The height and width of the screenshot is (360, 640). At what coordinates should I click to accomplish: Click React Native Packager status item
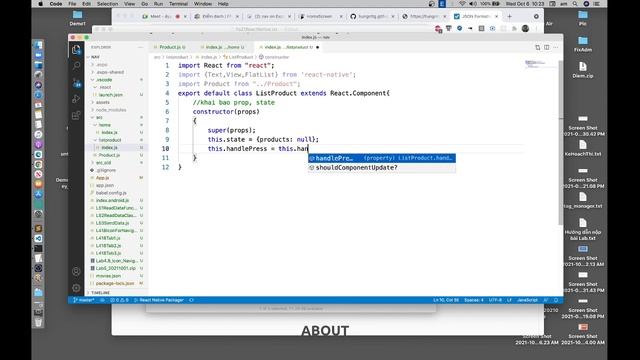pyautogui.click(x=159, y=300)
